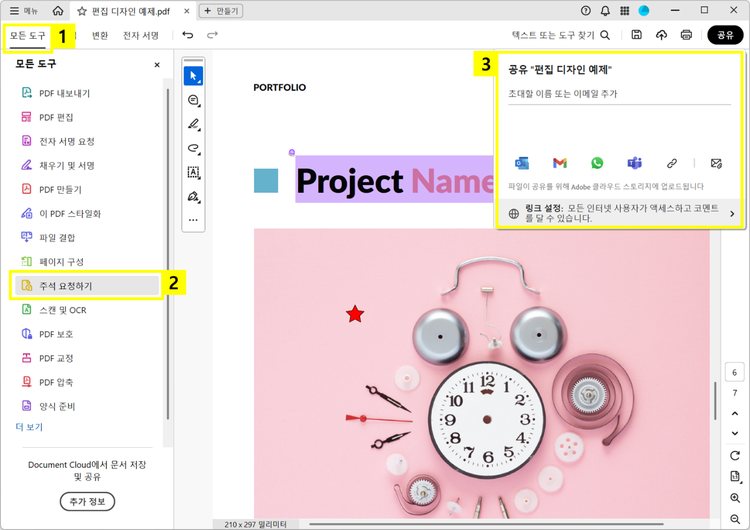Open 파일 결합 tool

coord(88,238)
